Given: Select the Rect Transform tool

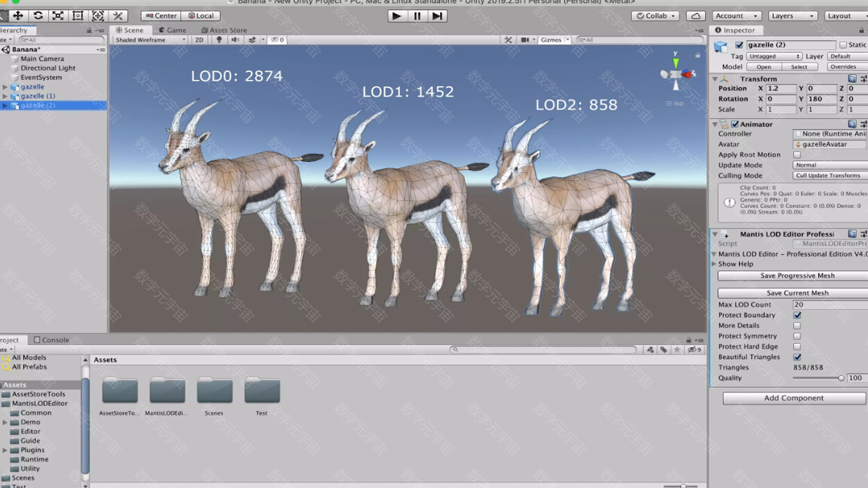Looking at the screenshot, I should (78, 16).
